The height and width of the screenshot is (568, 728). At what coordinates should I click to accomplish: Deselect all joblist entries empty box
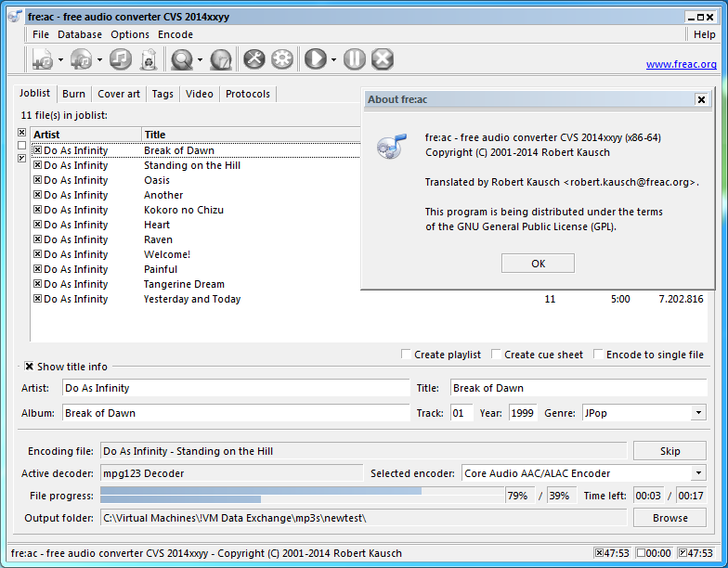pos(21,145)
